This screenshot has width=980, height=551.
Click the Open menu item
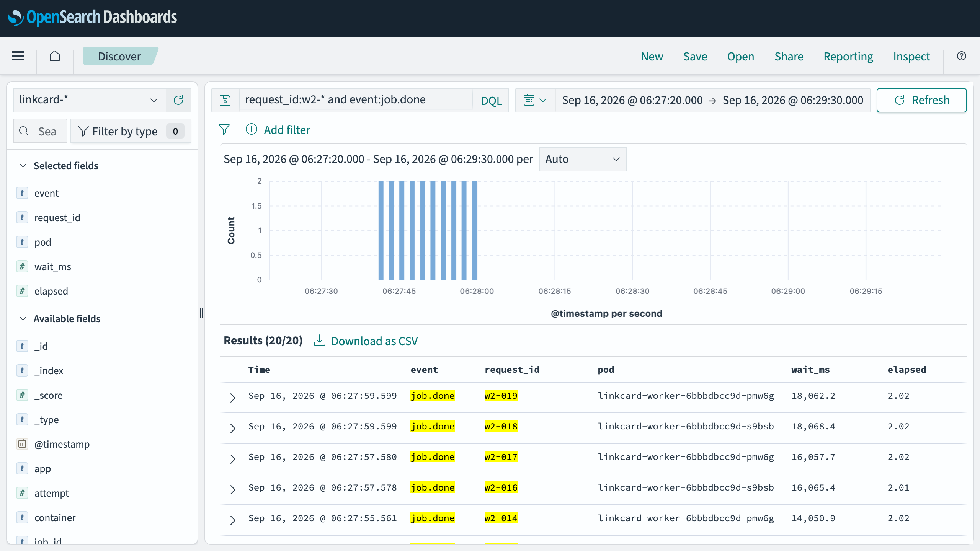(x=740, y=56)
